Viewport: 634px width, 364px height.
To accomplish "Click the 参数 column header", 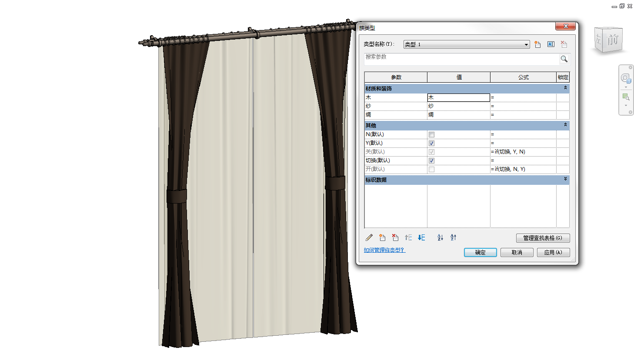I will pyautogui.click(x=396, y=77).
